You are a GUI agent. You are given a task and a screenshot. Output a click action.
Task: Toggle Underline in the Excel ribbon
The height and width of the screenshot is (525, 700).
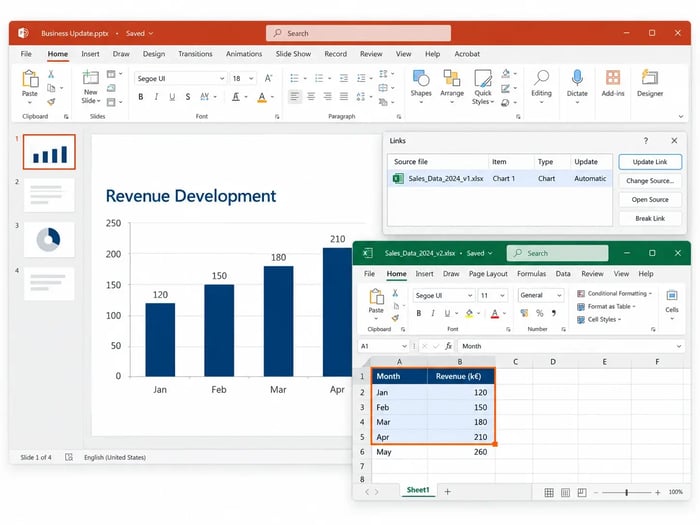click(447, 313)
